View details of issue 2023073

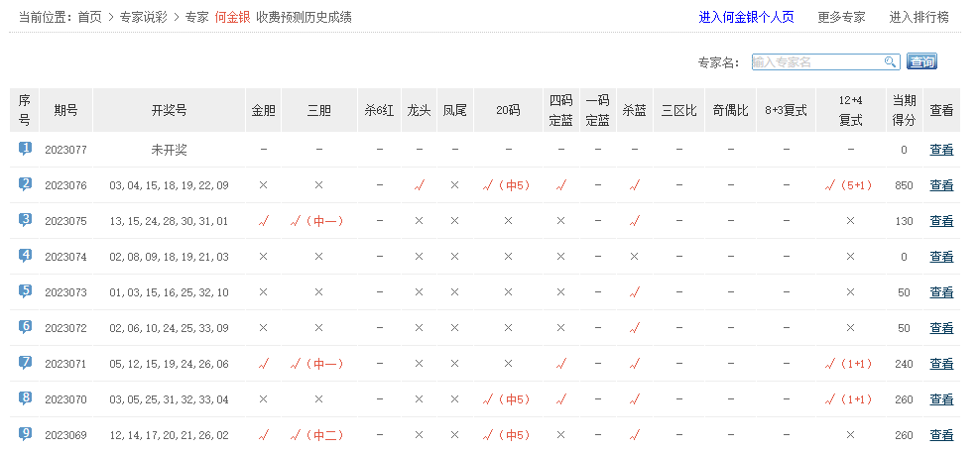coord(940,292)
